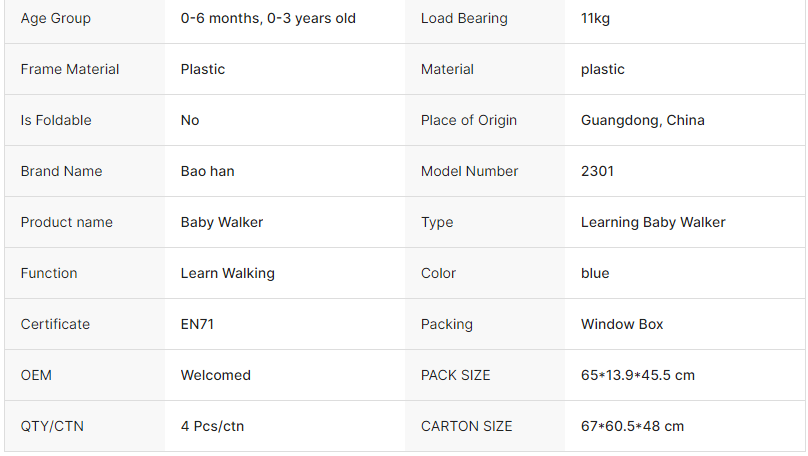Click the Model Number value 2301

[597, 171]
